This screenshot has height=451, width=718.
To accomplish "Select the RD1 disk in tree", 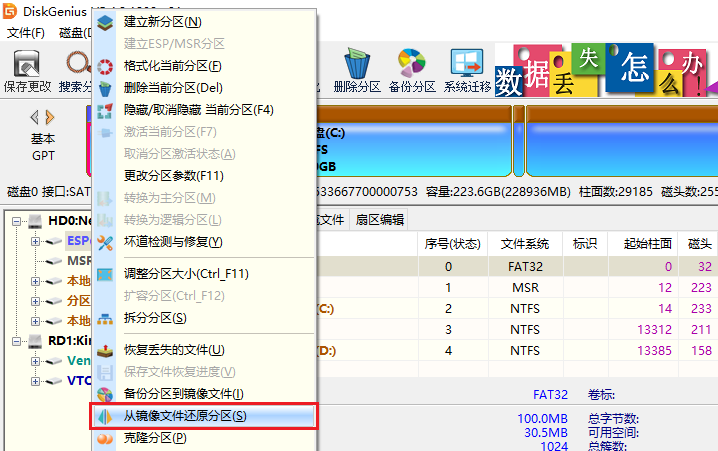I will pyautogui.click(x=70, y=341).
